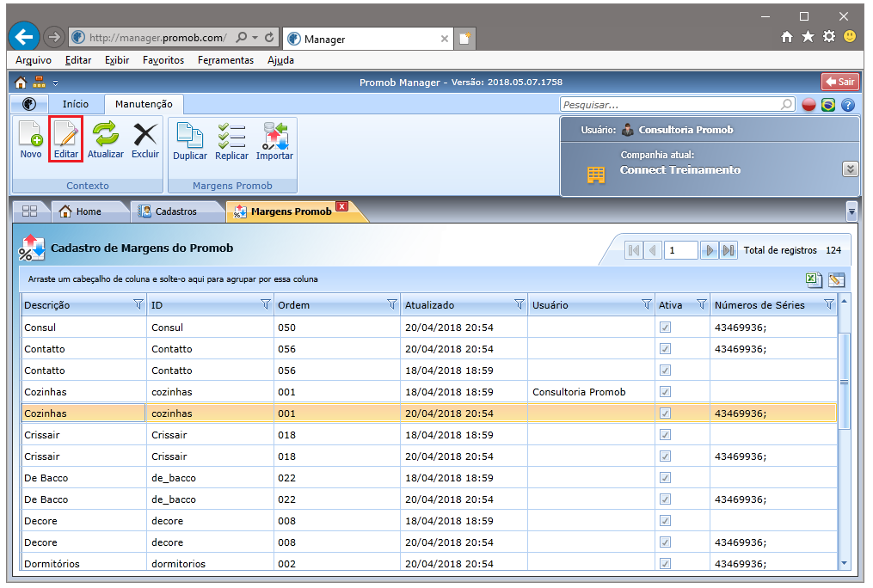Open the Arquivo menu
This screenshot has height=588, width=873.
coord(34,60)
